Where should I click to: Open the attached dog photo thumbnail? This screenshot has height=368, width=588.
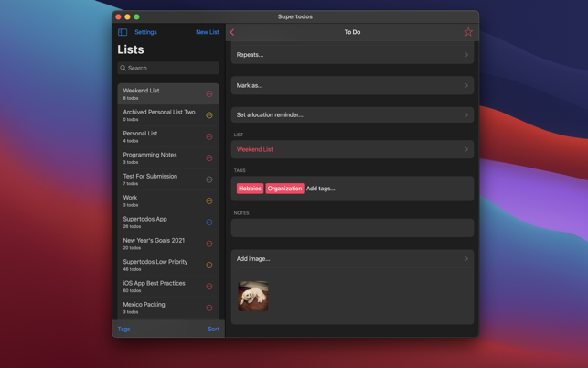tap(253, 296)
